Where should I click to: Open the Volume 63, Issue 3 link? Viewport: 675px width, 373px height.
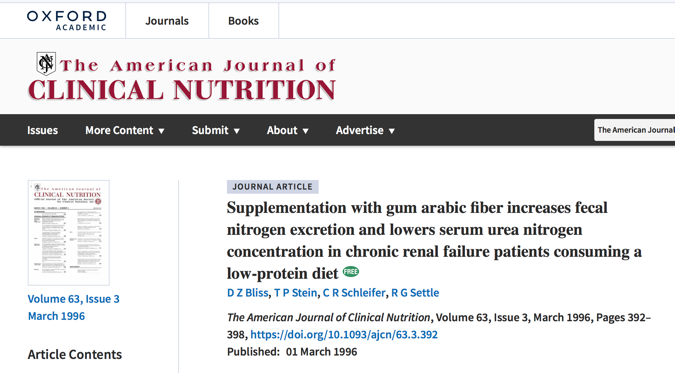tap(74, 299)
